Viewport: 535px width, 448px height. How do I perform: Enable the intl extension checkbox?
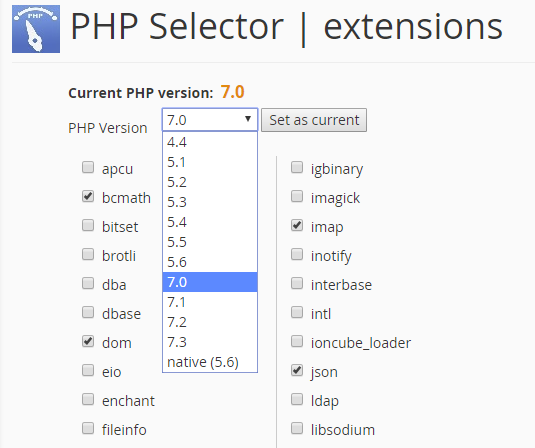click(297, 312)
